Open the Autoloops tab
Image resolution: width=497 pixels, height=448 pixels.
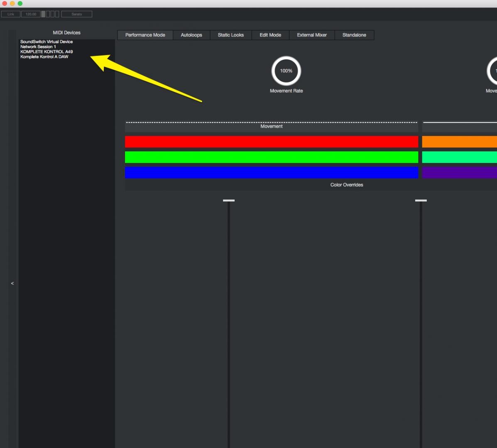(x=191, y=35)
